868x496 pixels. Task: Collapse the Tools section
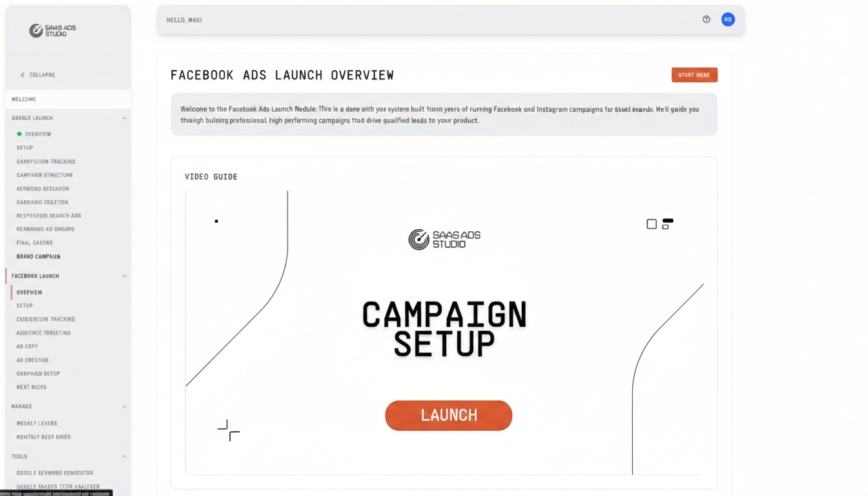124,456
